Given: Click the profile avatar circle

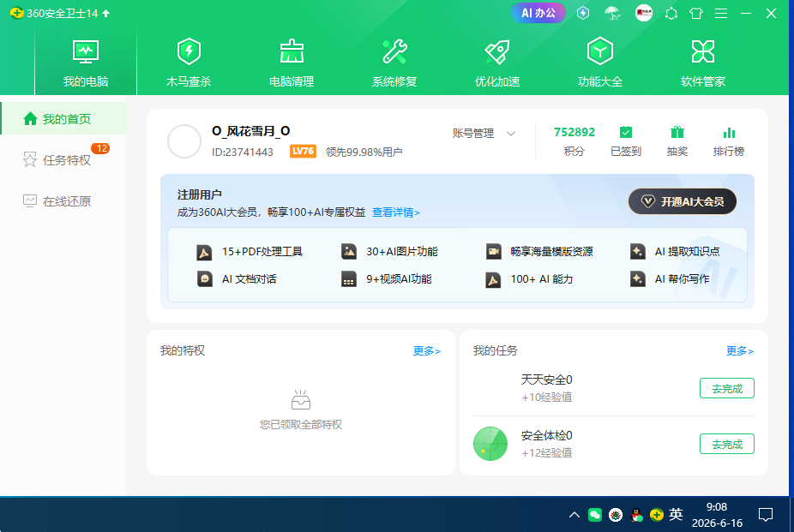Looking at the screenshot, I should (x=184, y=141).
